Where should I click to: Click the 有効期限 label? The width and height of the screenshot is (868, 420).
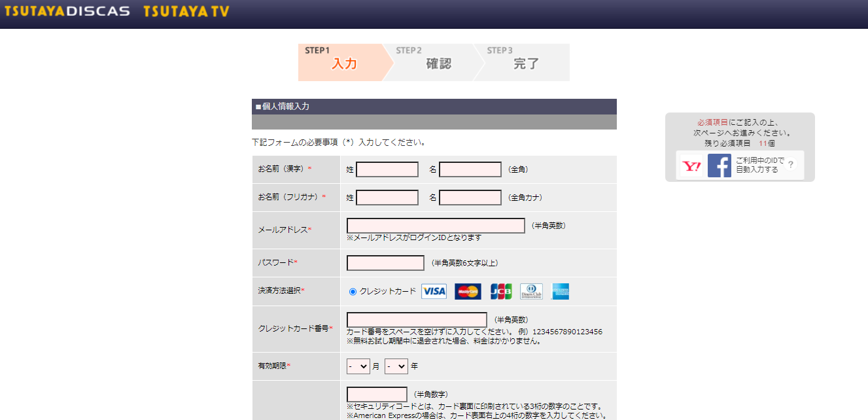click(274, 366)
